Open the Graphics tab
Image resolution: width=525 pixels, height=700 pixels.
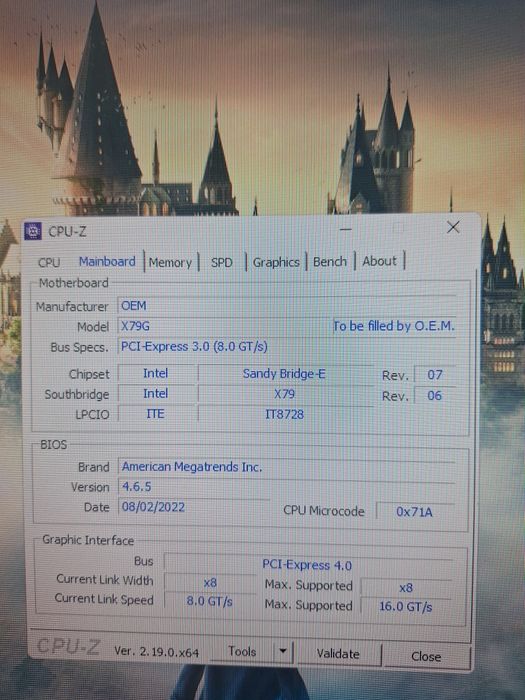[x=276, y=262]
